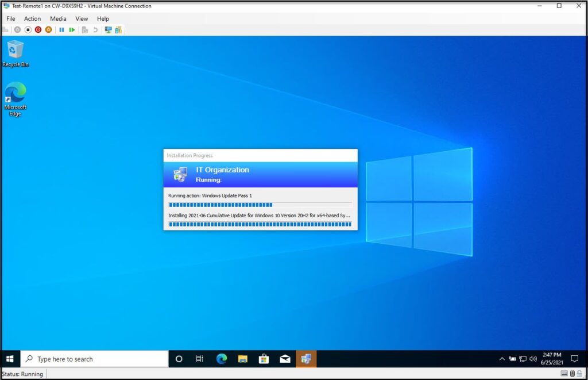Click the Status: Running text
The image size is (588, 380).
(22, 374)
